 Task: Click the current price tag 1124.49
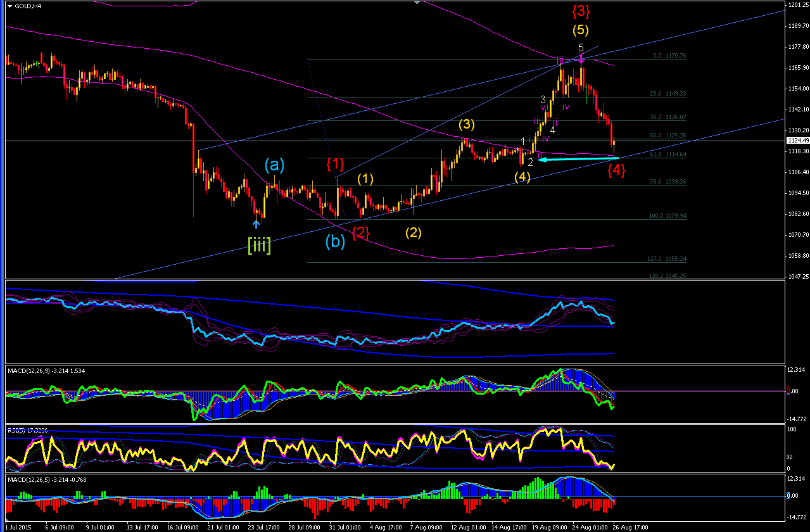coord(797,141)
